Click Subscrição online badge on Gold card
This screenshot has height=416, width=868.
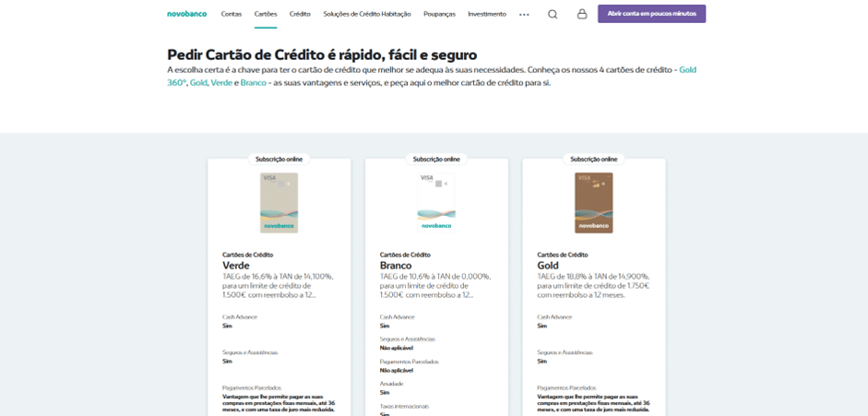pyautogui.click(x=593, y=160)
